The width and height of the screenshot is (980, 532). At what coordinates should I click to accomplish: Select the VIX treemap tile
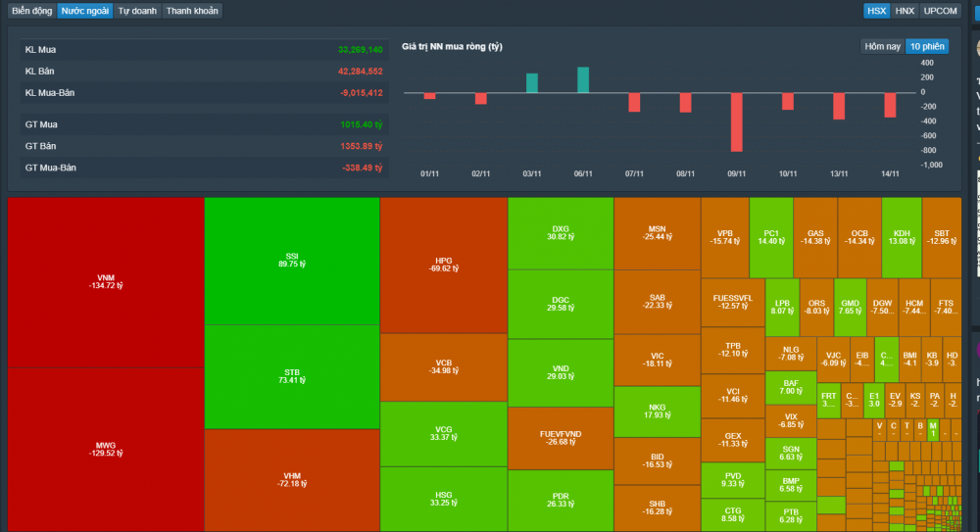(791, 420)
